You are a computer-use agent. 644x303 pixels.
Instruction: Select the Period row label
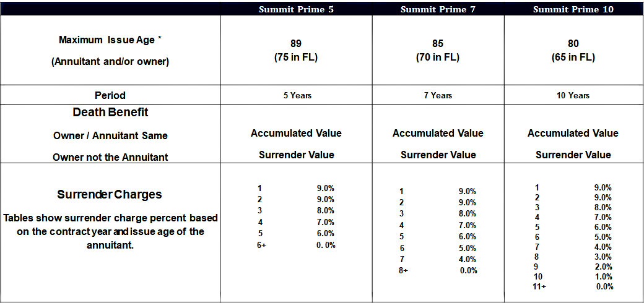click(110, 95)
